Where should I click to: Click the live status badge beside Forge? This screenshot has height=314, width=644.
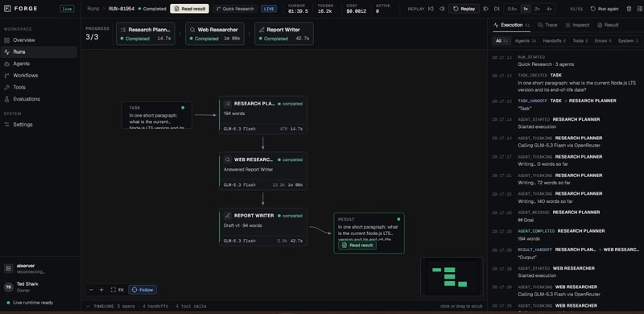[x=67, y=9]
